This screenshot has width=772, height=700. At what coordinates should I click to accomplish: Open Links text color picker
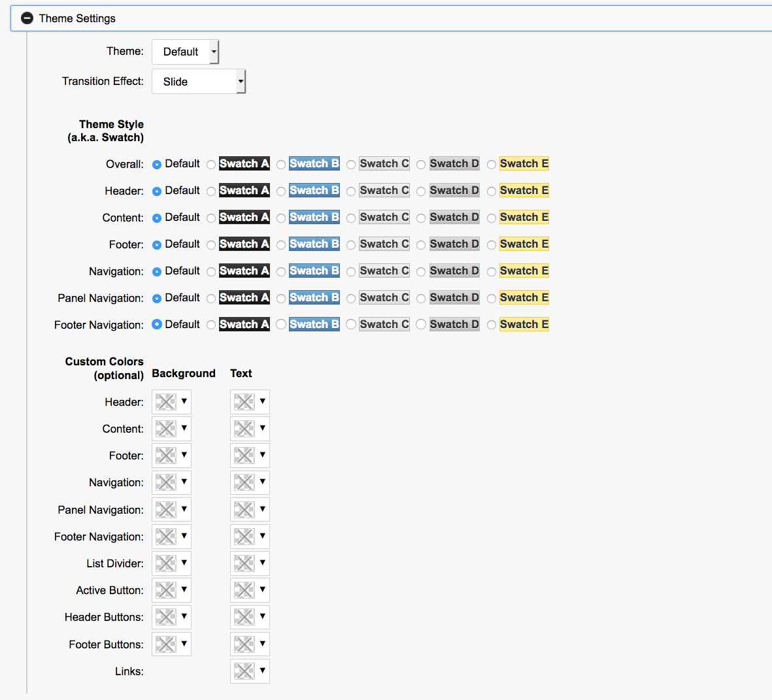click(x=250, y=671)
